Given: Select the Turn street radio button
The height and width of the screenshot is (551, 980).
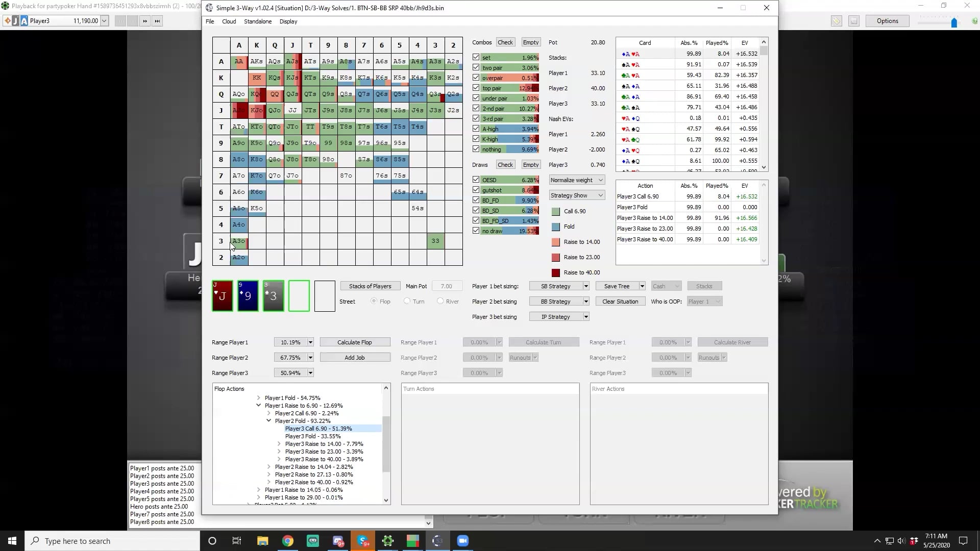Looking at the screenshot, I should tap(407, 302).
